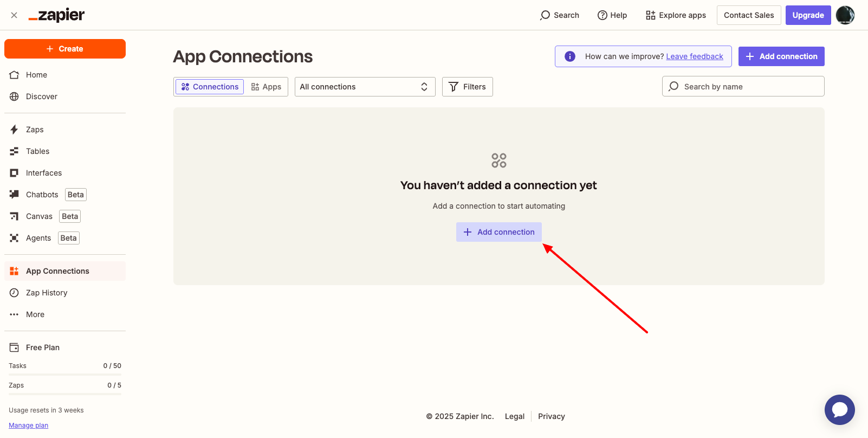Click the Search by name field
This screenshot has height=438, width=868.
(743, 86)
